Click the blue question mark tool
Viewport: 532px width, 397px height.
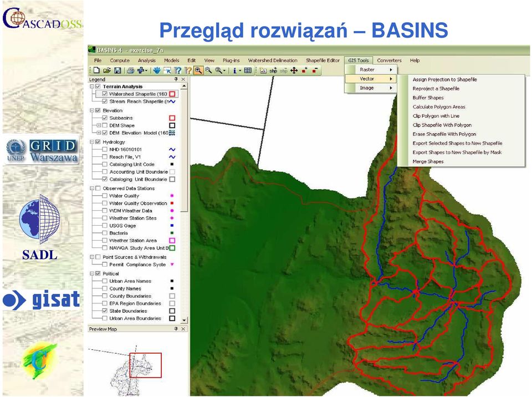point(177,70)
